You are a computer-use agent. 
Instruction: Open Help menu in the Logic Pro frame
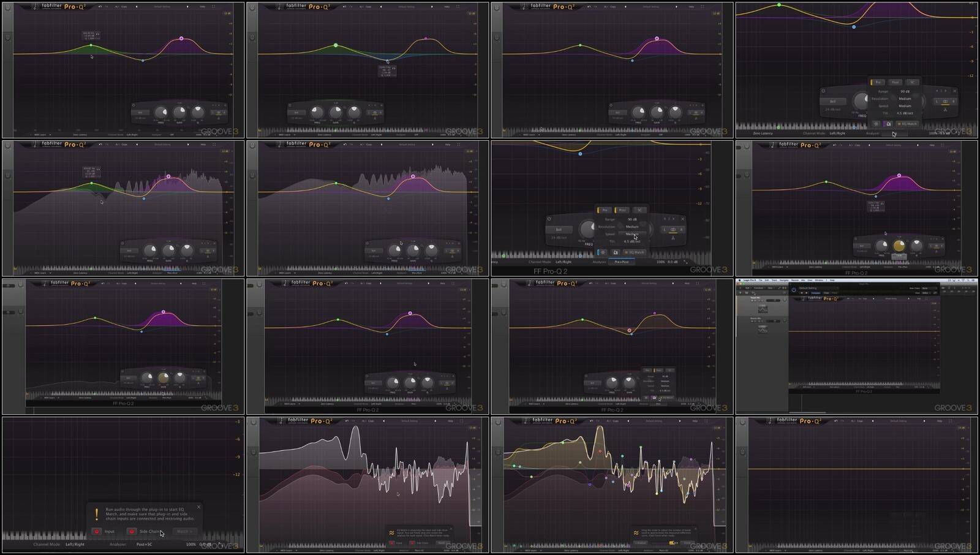pos(832,280)
